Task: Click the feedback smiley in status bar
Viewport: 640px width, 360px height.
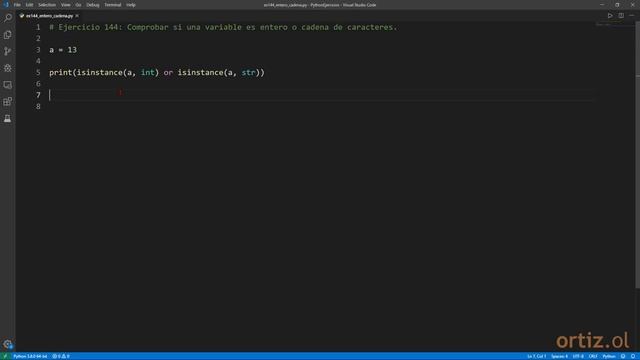Action: click(x=623, y=356)
